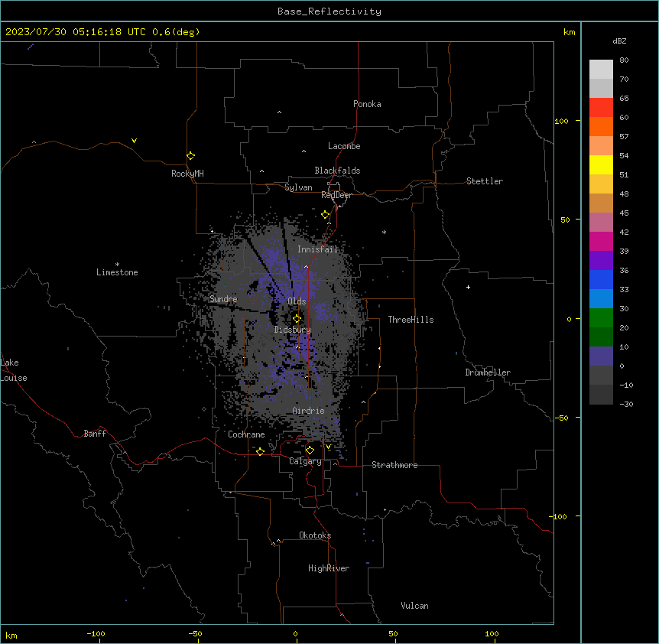Click the Base_Reflectivity title
This screenshot has width=659, height=644.
(x=329, y=11)
